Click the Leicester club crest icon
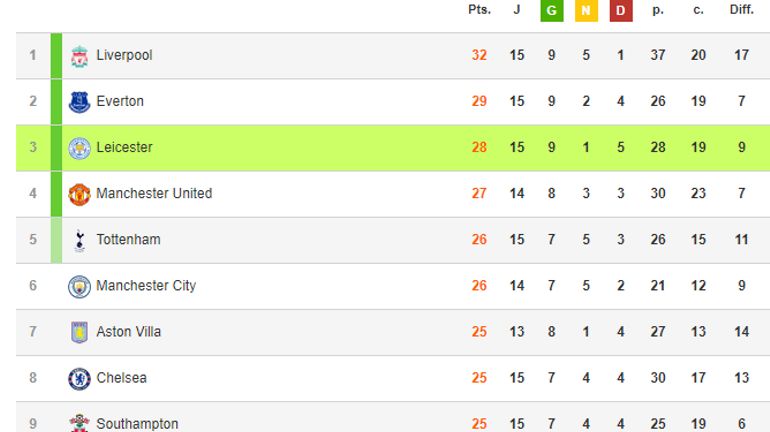Image resolution: width=770 pixels, height=432 pixels. click(x=79, y=148)
